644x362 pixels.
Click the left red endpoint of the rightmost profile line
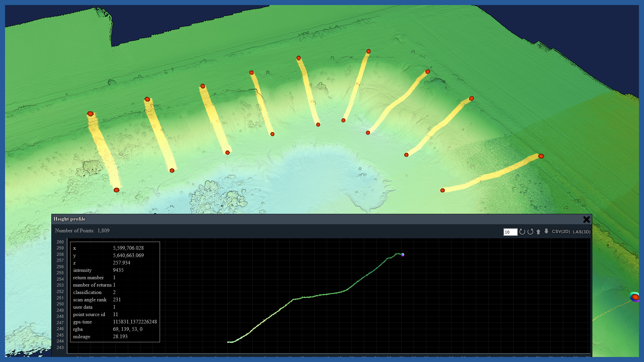click(x=442, y=190)
